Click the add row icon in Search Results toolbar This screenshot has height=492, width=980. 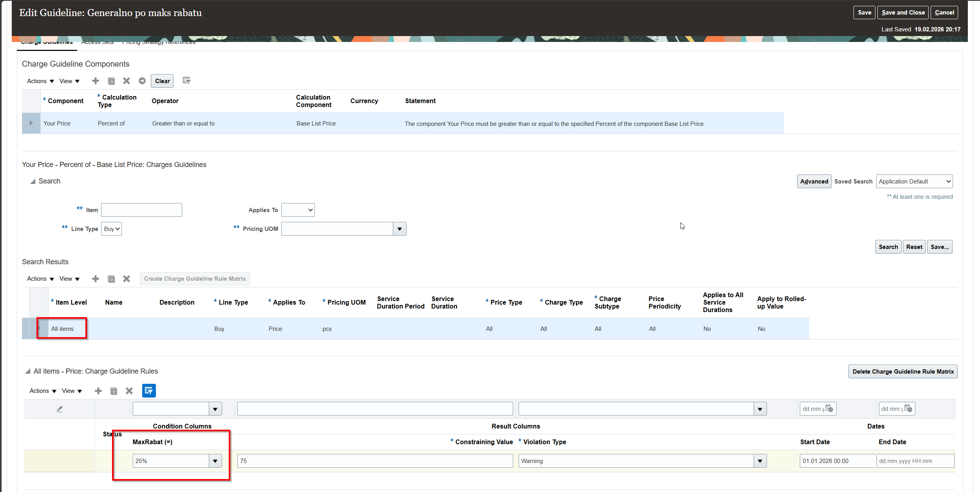click(95, 279)
